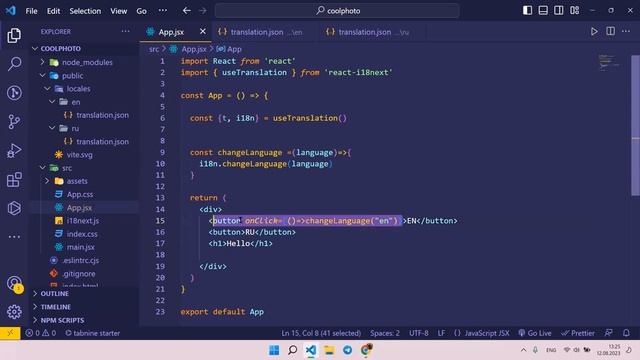Open vite.svg in the explorer
The height and width of the screenshot is (360, 640).
(x=79, y=155)
